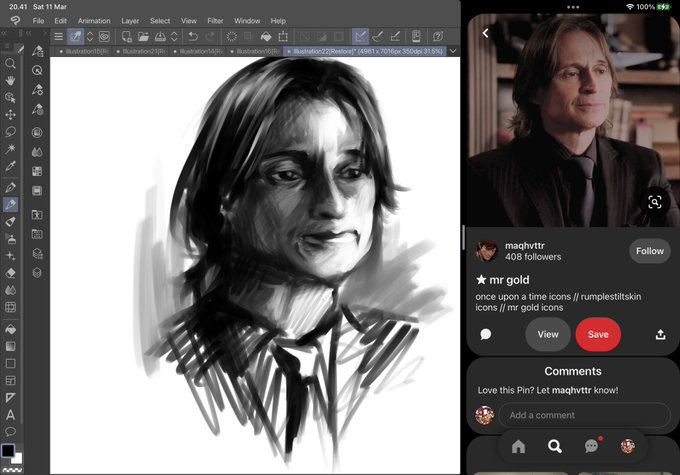Click the New canvas icon in command bar
The width and height of the screenshot is (680, 475).
pyautogui.click(x=127, y=36)
